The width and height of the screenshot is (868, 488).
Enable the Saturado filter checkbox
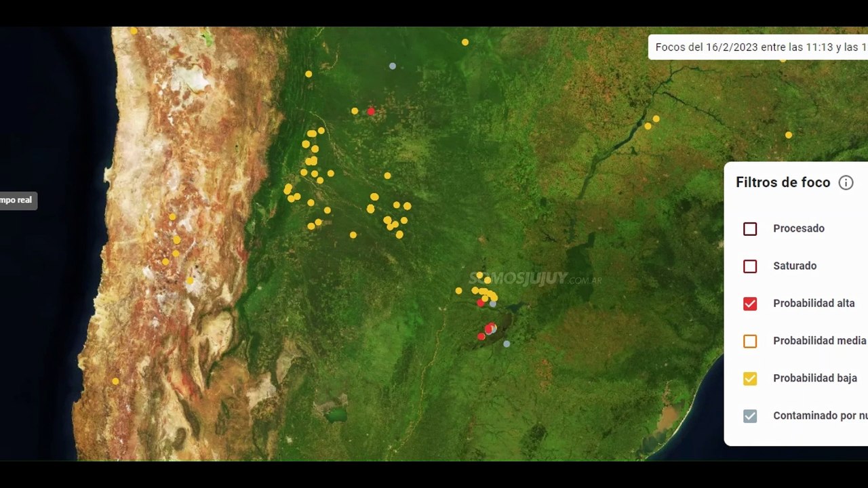750,266
